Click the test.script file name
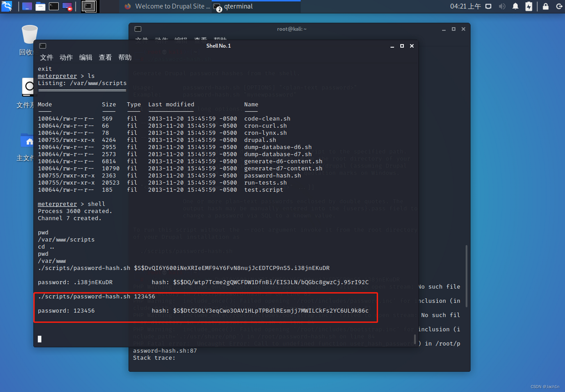The height and width of the screenshot is (392, 565). (x=264, y=190)
